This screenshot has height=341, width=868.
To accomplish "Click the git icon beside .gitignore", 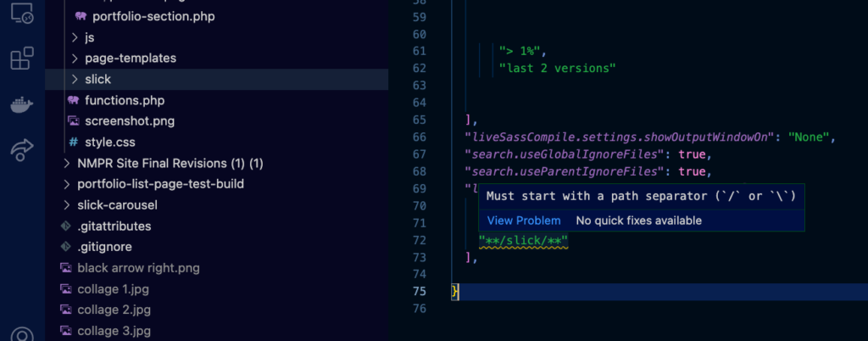I will pos(66,247).
